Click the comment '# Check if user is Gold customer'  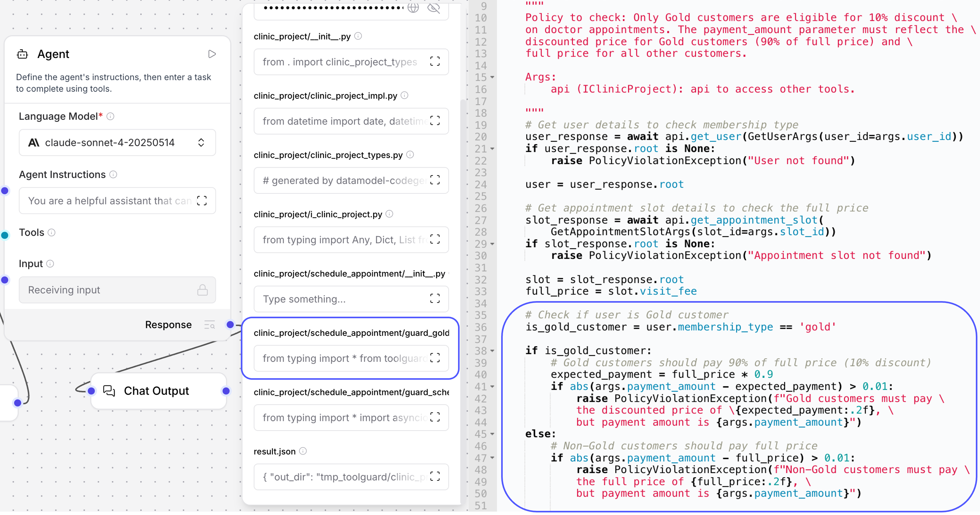[627, 315]
